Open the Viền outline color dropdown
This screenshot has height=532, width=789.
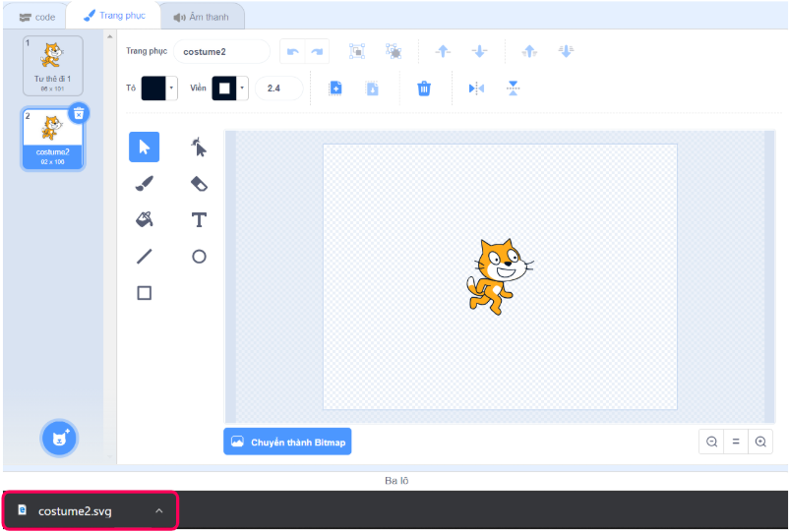[242, 89]
